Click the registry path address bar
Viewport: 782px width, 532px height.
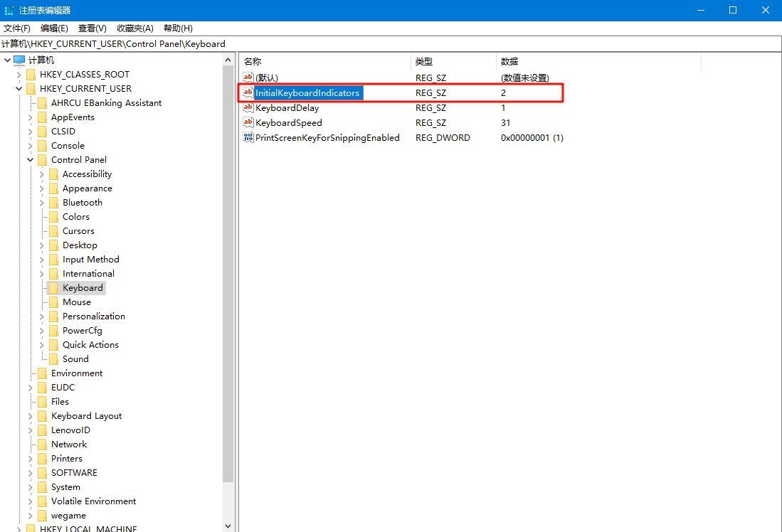(x=391, y=44)
